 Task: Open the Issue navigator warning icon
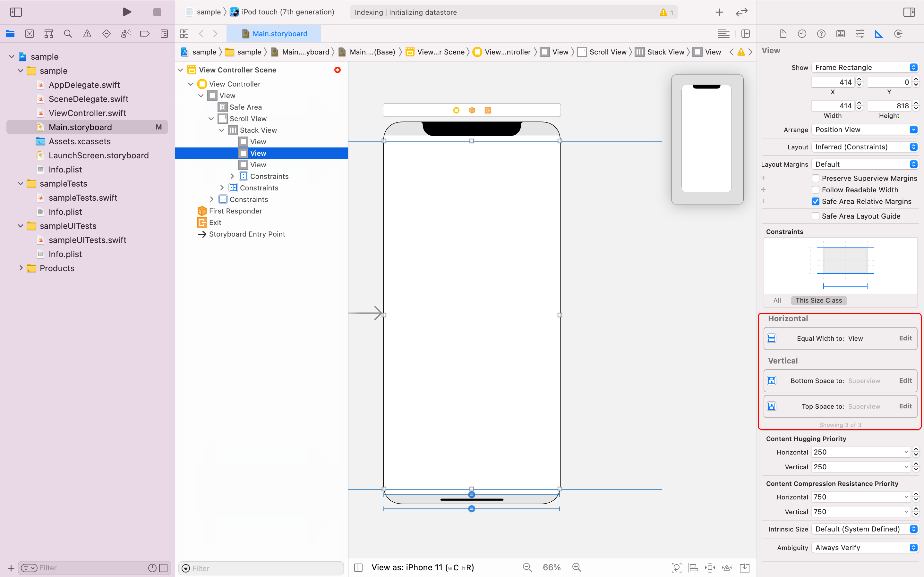tap(87, 34)
